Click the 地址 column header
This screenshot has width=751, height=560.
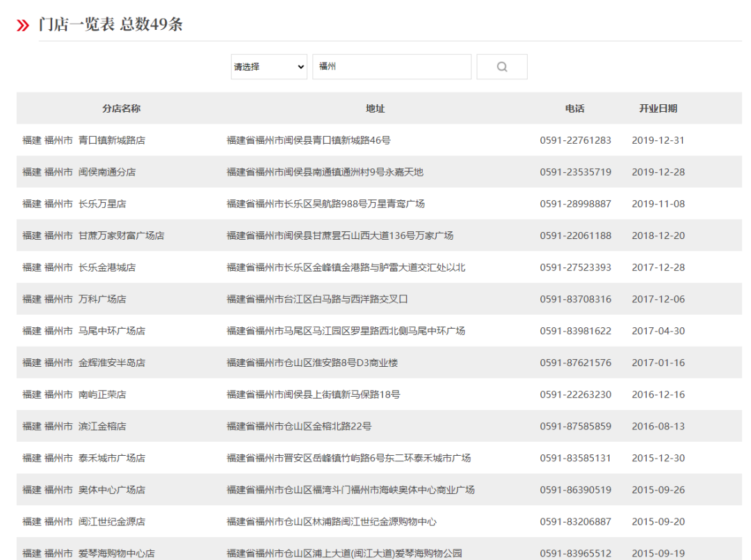pos(375,108)
